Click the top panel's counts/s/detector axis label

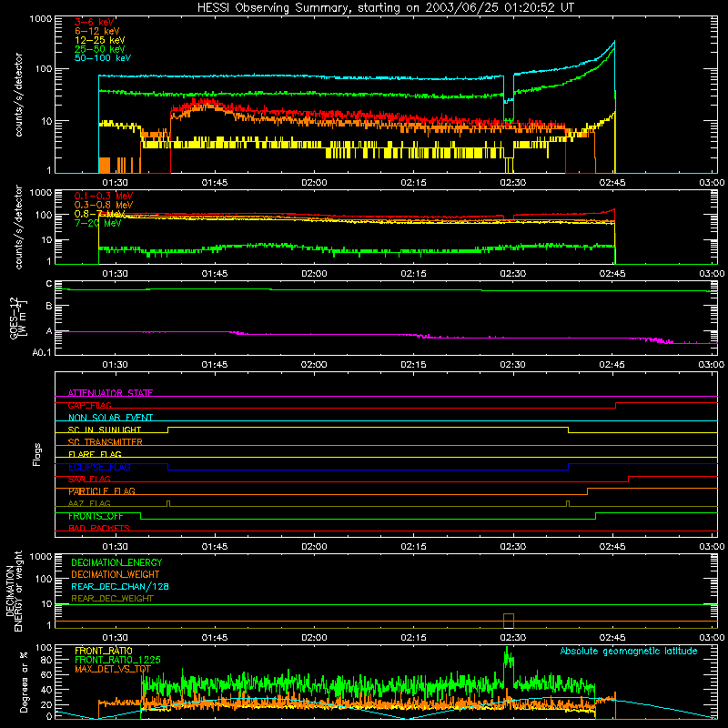tap(18, 95)
